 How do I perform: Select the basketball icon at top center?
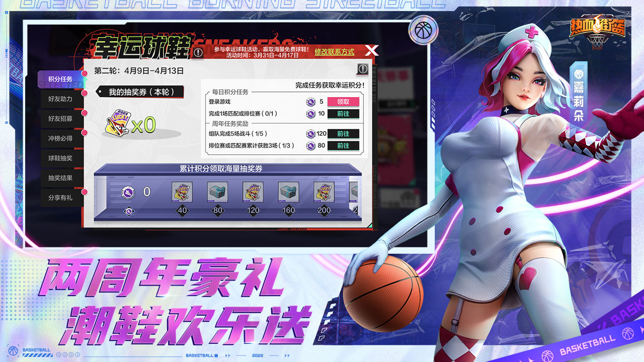pyautogui.click(x=424, y=31)
